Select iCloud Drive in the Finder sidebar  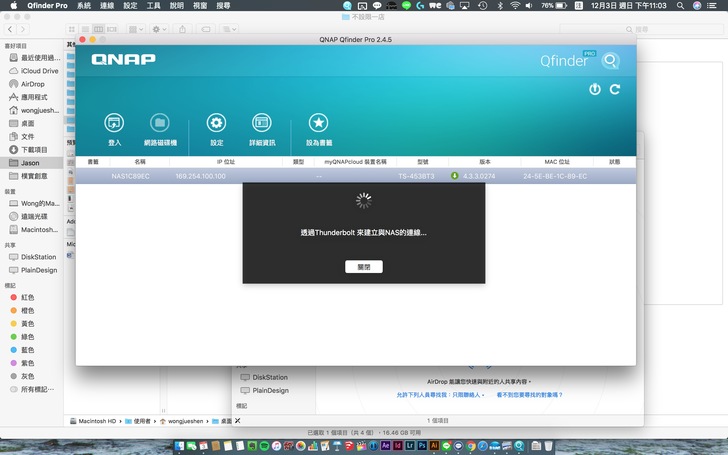click(x=34, y=71)
